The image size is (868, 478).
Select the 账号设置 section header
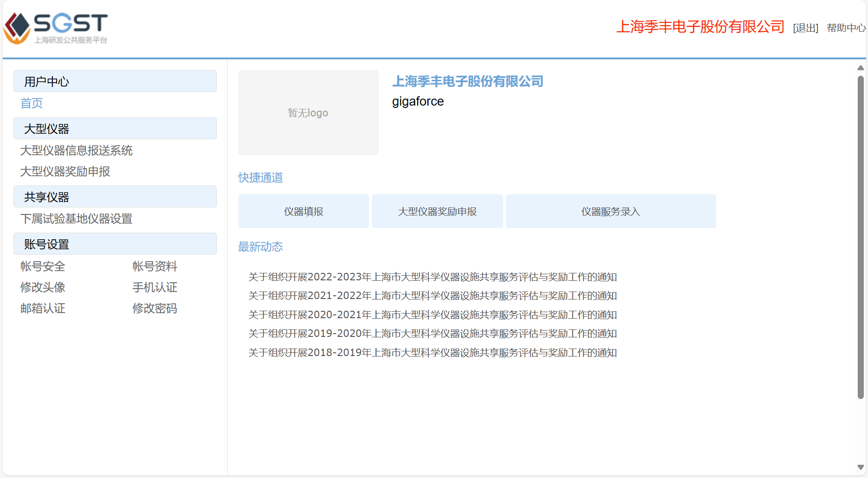pyautogui.click(x=115, y=244)
